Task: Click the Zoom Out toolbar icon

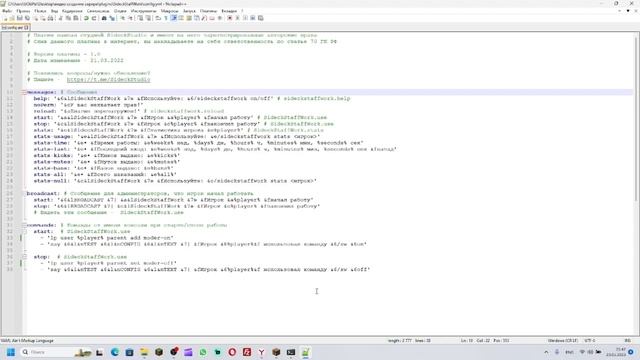Action: 130,18
